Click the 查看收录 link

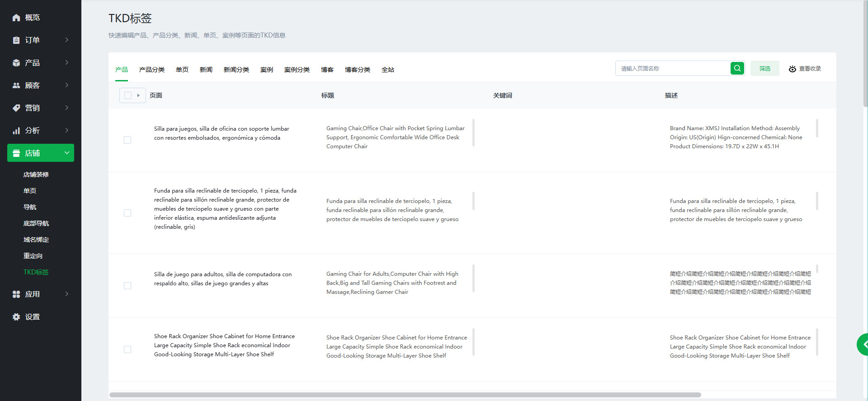[805, 69]
